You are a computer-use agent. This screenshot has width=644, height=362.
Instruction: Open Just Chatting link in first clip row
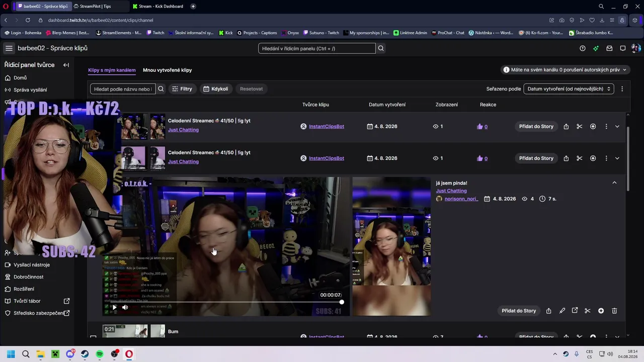(x=183, y=130)
